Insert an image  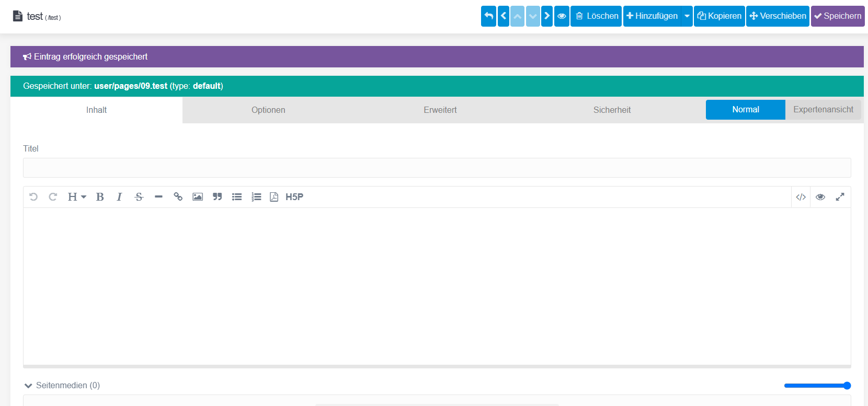coord(198,197)
